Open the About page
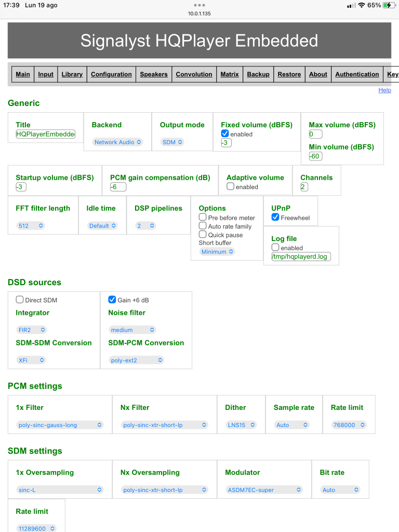The image size is (399, 532). (x=318, y=74)
